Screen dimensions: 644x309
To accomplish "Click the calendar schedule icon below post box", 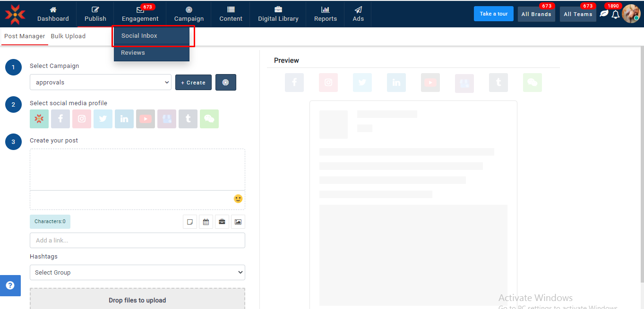I will [x=206, y=222].
